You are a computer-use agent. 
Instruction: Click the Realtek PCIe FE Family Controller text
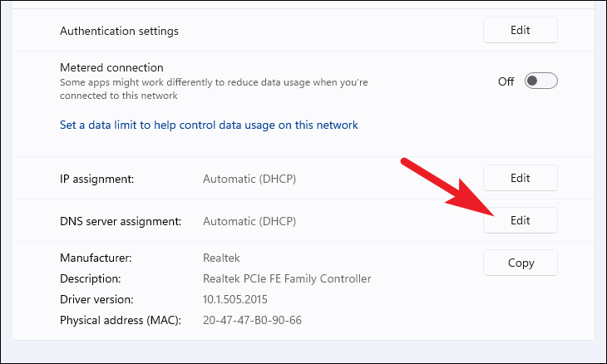(x=287, y=278)
